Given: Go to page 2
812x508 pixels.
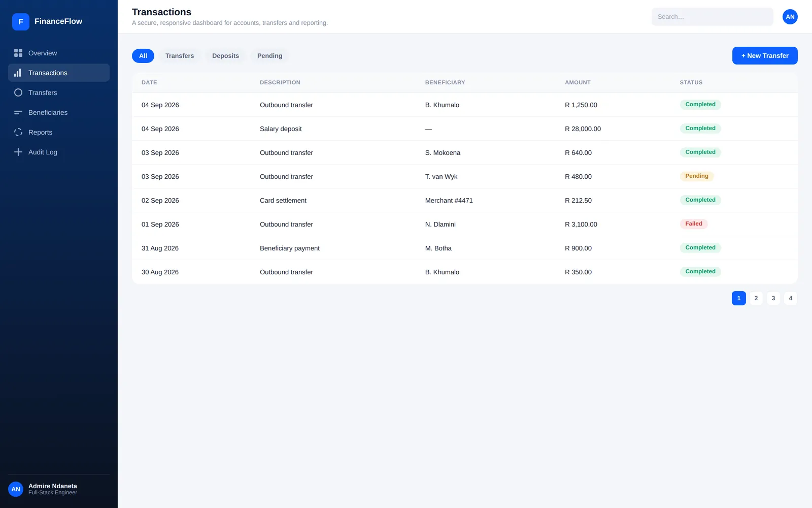Looking at the screenshot, I should coord(756,298).
